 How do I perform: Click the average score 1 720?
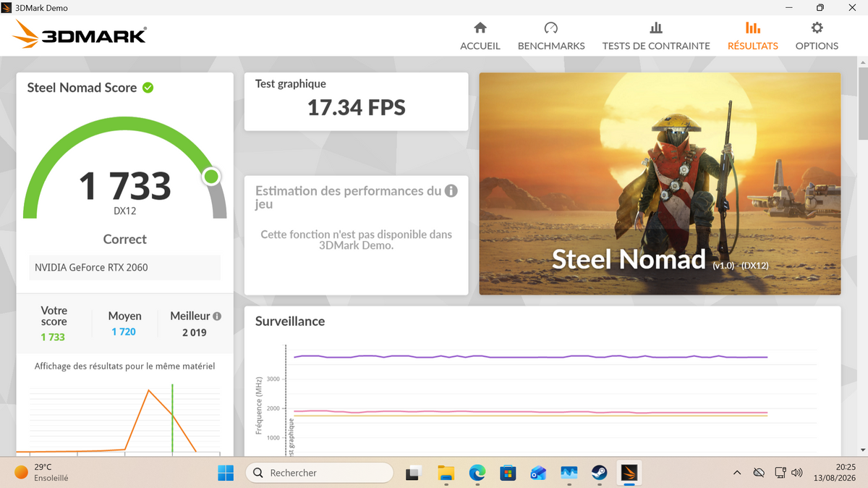[124, 332]
